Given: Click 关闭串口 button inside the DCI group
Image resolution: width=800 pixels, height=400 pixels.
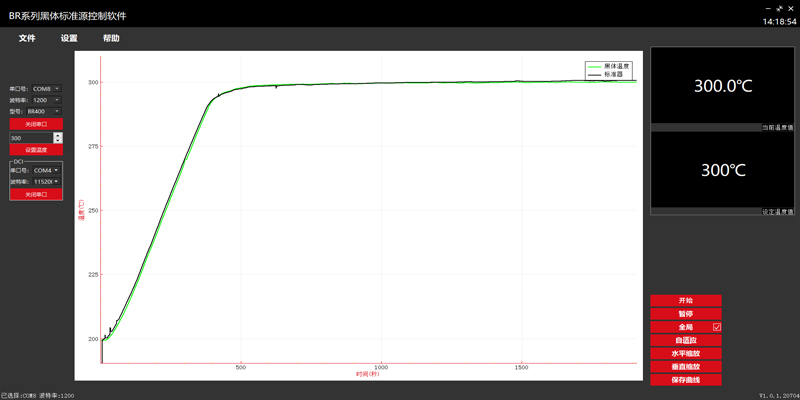Looking at the screenshot, I should click(36, 194).
